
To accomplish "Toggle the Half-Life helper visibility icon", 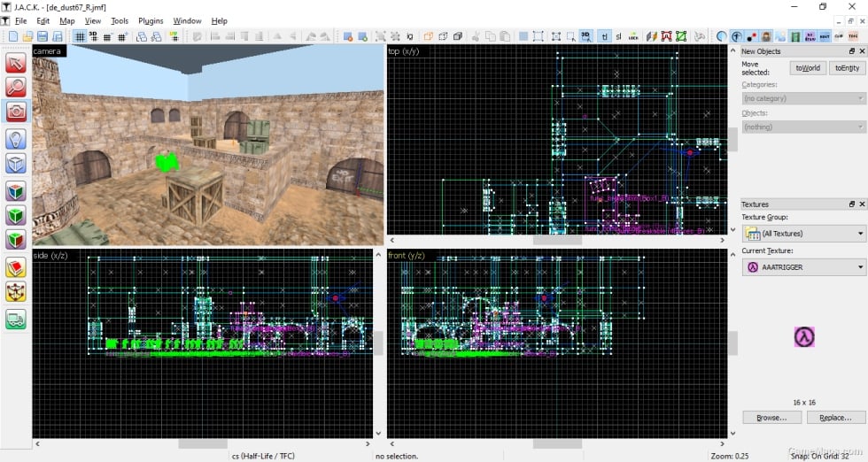I will (737, 36).
